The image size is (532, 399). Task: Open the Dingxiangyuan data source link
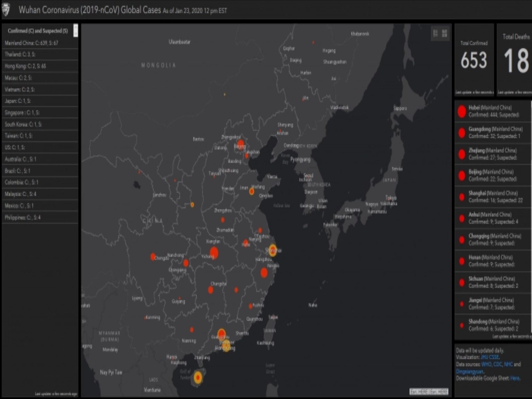point(469,371)
